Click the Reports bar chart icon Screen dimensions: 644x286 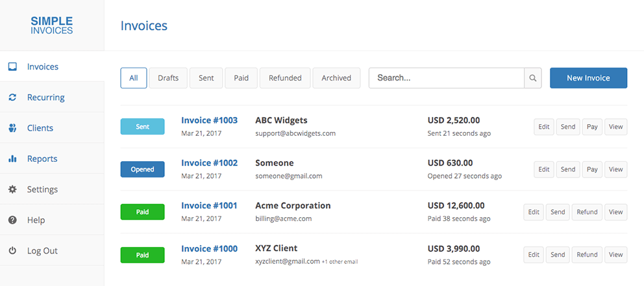[x=12, y=159]
